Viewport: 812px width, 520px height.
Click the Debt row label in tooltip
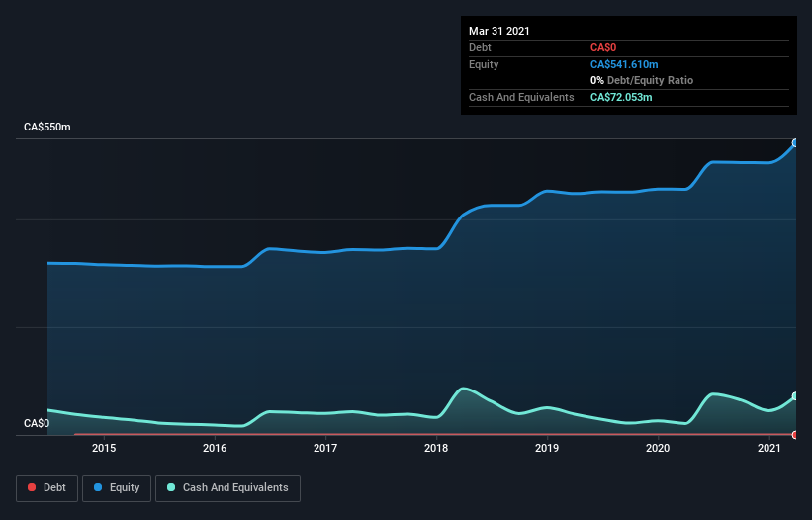(480, 47)
